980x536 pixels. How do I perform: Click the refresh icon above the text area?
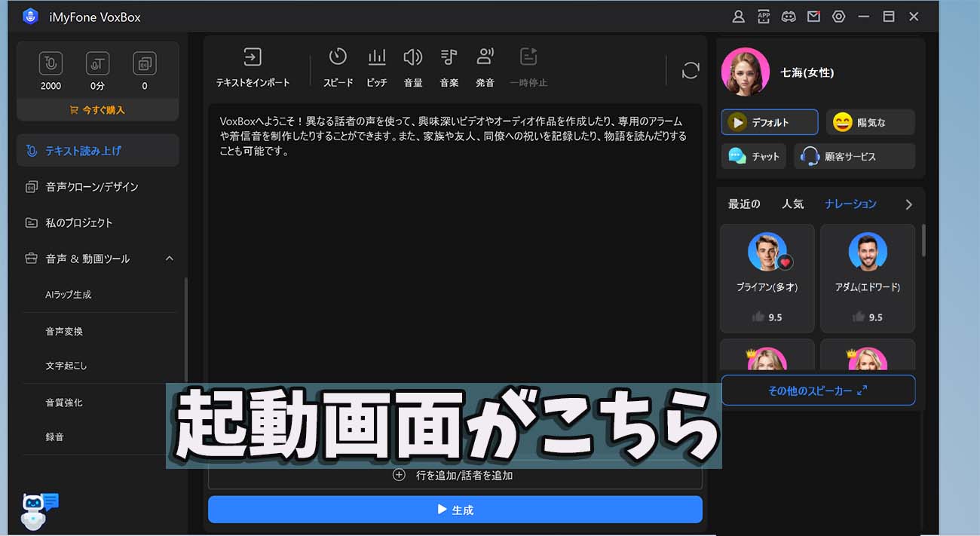(x=691, y=70)
